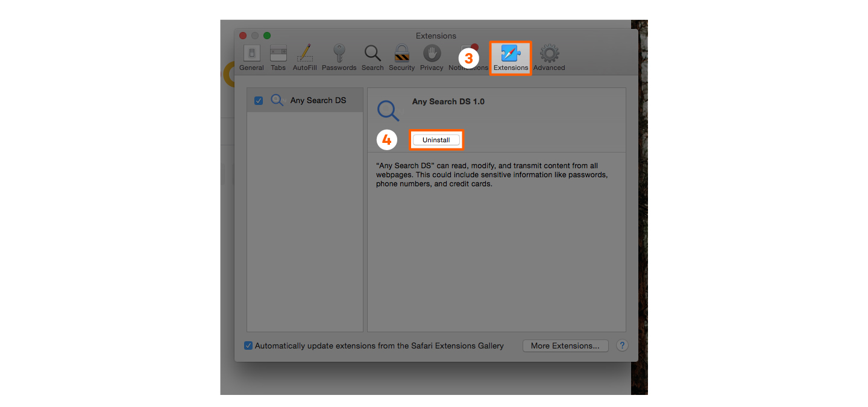The image size is (868, 407).
Task: Uninstall the Any Search DS extension
Action: (x=436, y=140)
